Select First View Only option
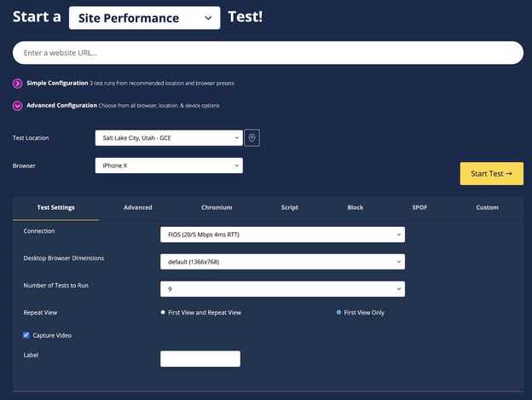Image resolution: width=532 pixels, height=400 pixels. click(339, 313)
